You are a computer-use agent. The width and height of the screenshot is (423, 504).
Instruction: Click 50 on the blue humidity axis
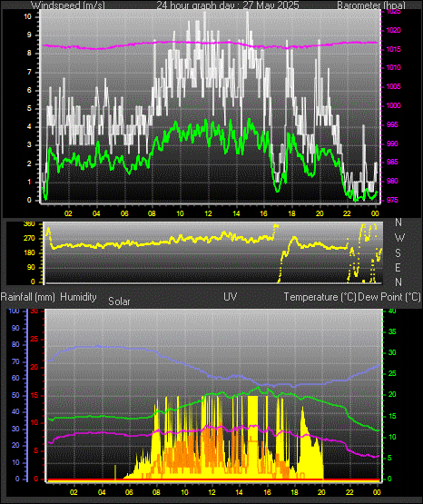click(15, 395)
